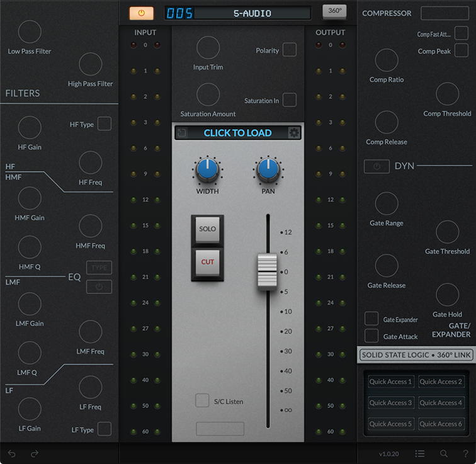The width and height of the screenshot is (476, 464).
Task: Click CLICK TO LOAD preset selector
Action: click(237, 133)
